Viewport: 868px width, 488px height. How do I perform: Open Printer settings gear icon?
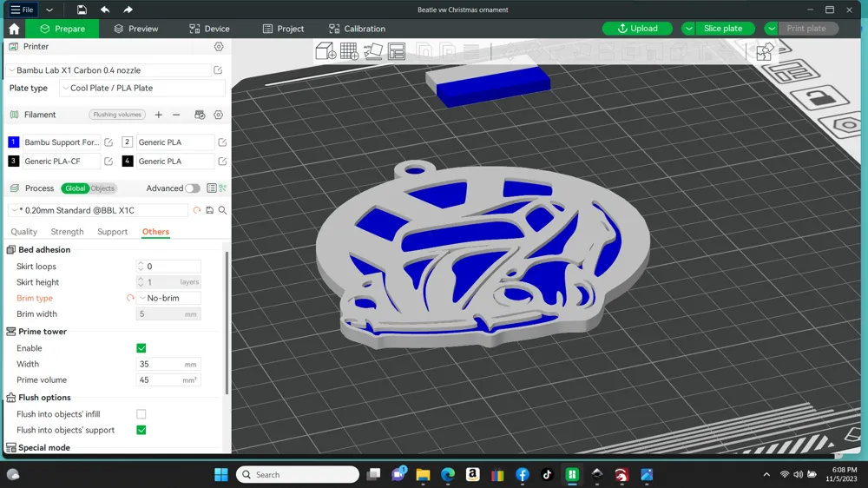pos(219,47)
